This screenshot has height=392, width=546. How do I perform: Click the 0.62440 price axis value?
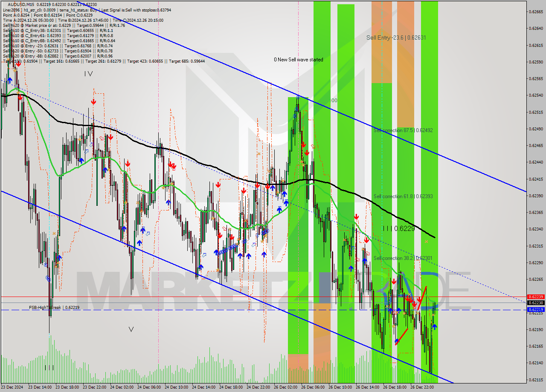click(x=535, y=162)
